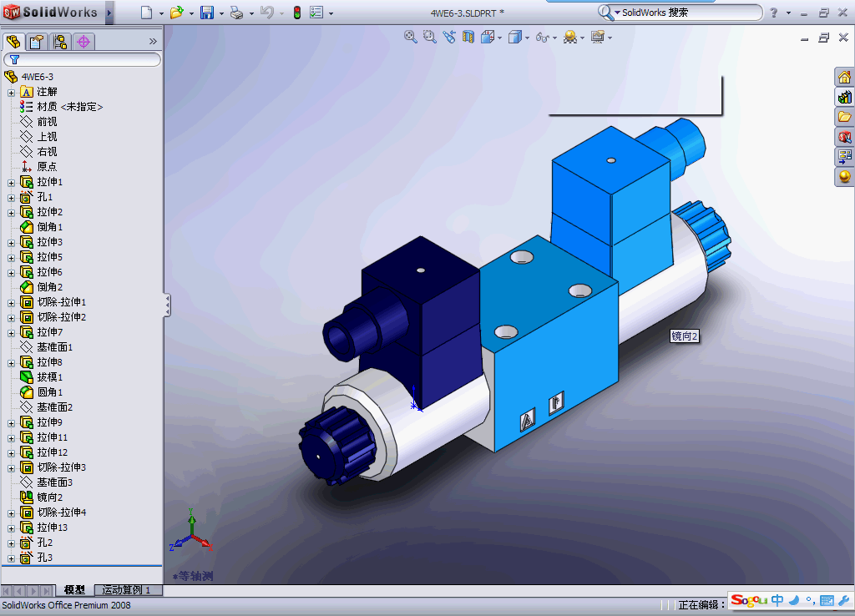Click the feature tree filter field
This screenshot has width=855, height=616.
83,59
